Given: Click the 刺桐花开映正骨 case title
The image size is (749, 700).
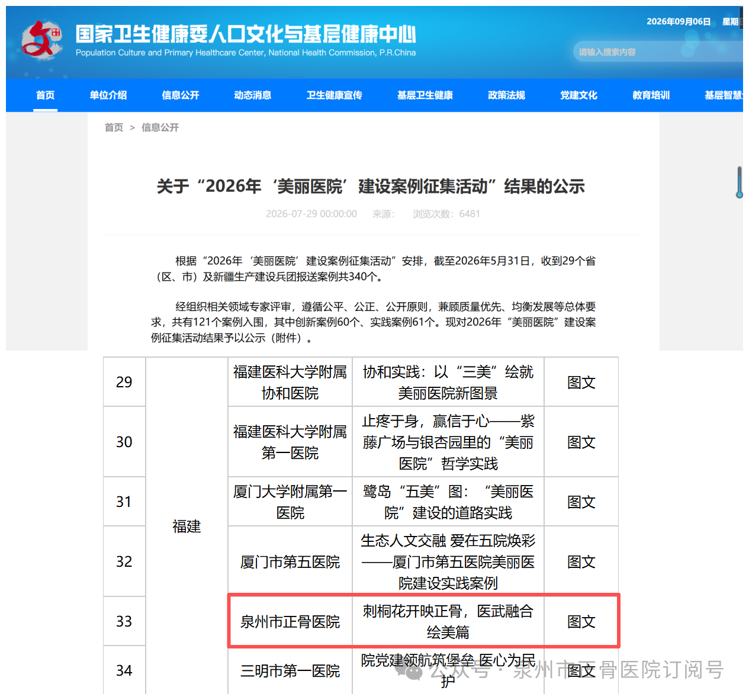Looking at the screenshot, I should (x=448, y=621).
